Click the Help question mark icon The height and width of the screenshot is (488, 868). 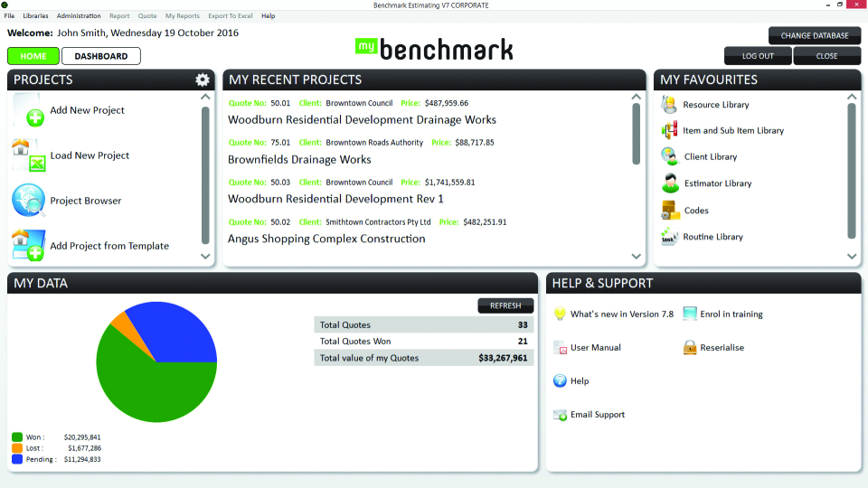point(560,380)
